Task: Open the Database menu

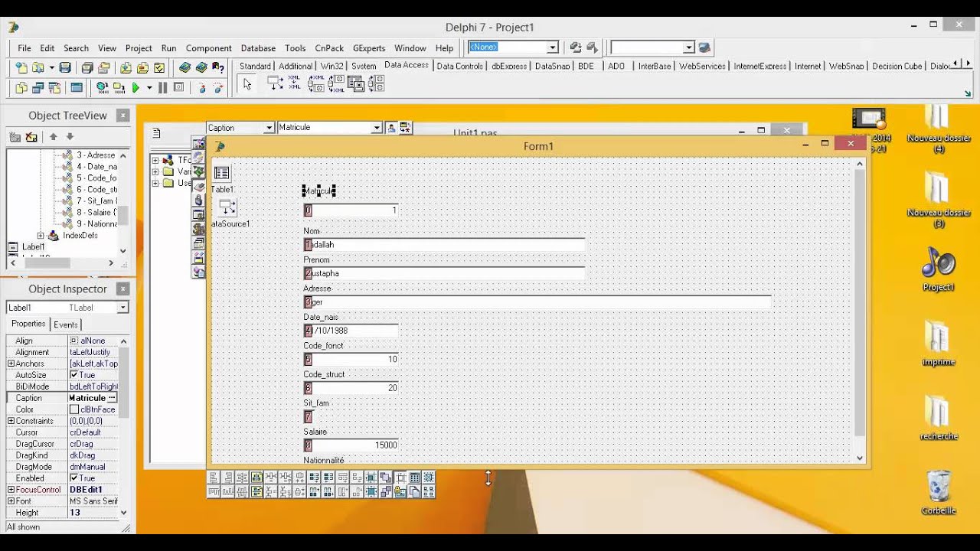Action: pos(258,48)
